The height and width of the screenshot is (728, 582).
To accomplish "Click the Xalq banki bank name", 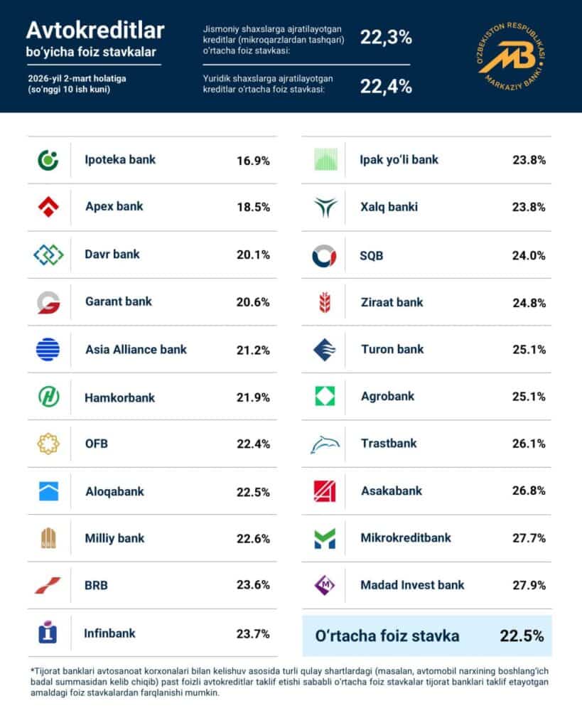I will pos(389,207).
